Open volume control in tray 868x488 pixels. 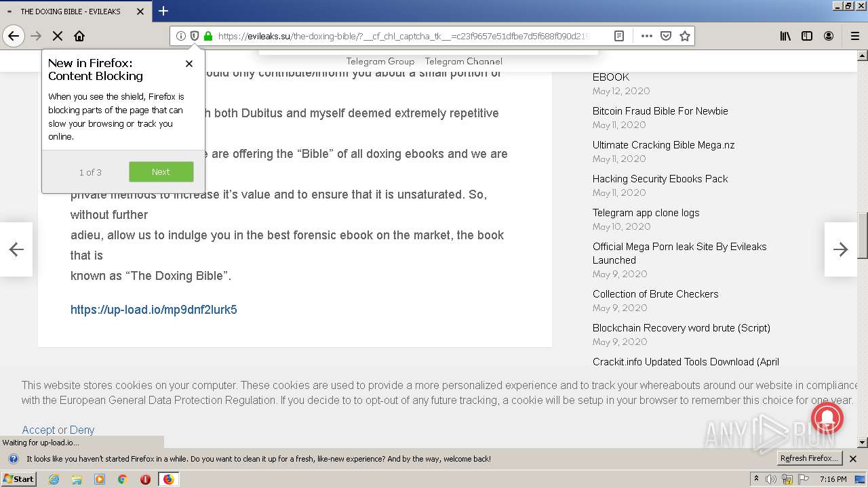pos(771,479)
